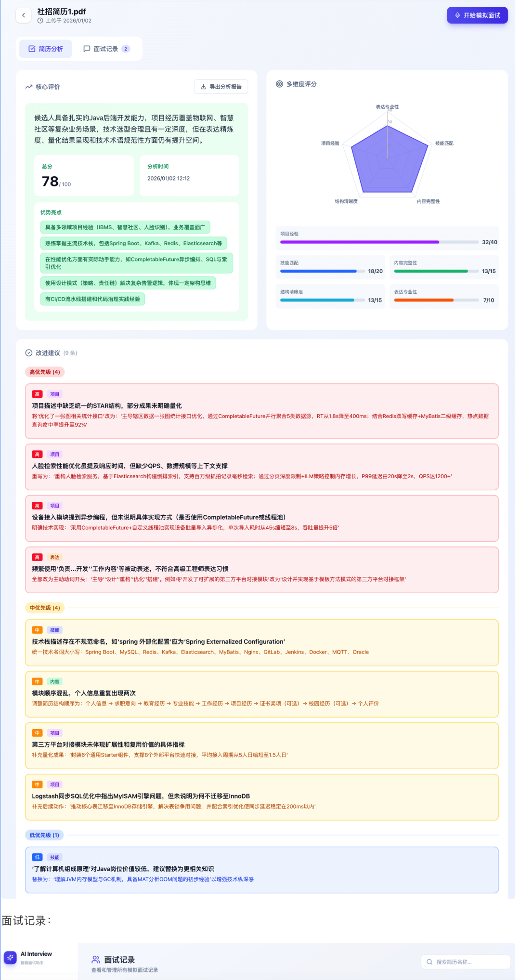Open suggestion 模块顺序混乱 about repeated personal info

(x=262, y=694)
